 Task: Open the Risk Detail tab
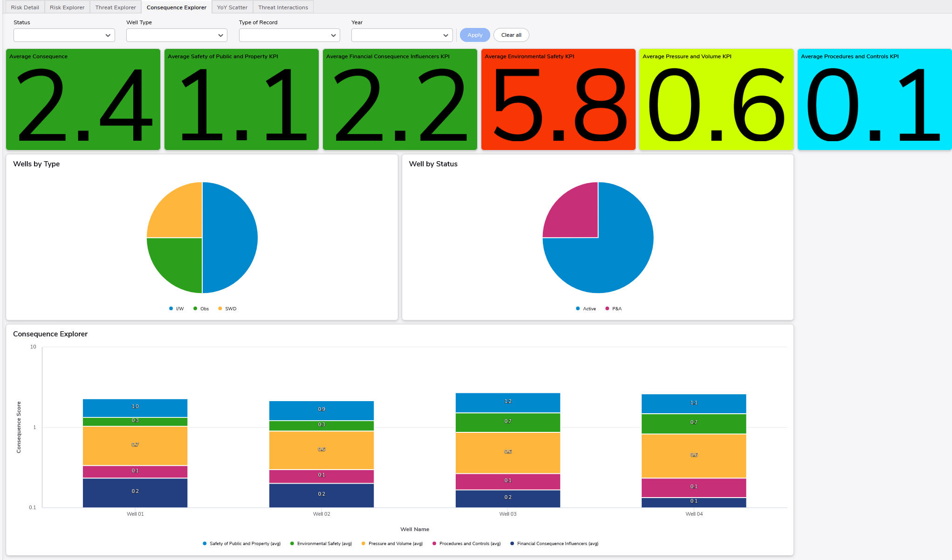(x=25, y=7)
